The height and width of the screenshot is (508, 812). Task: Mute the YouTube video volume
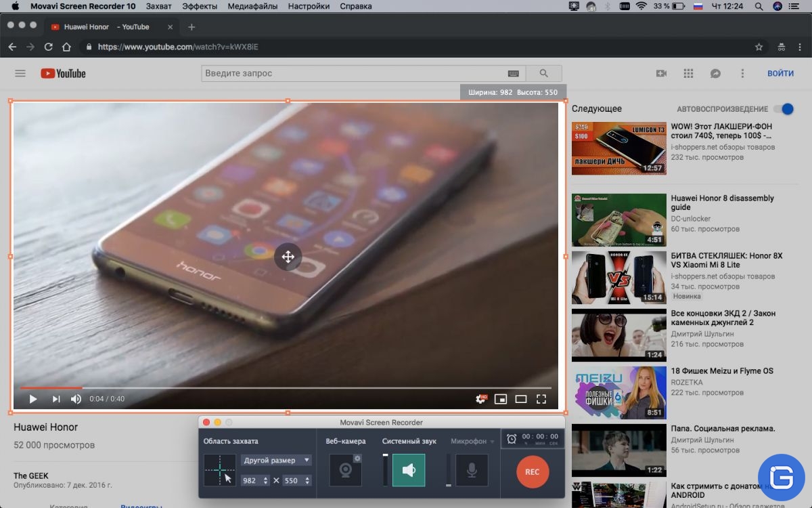click(76, 399)
